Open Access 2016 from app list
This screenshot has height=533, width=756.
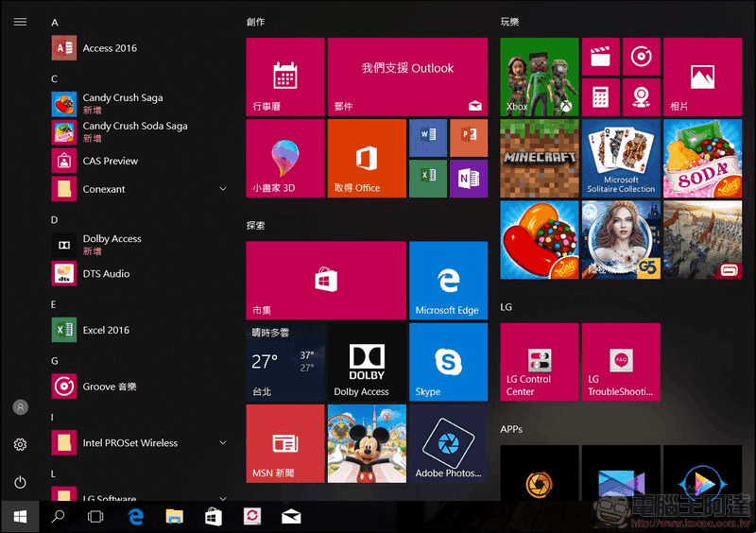pos(110,48)
